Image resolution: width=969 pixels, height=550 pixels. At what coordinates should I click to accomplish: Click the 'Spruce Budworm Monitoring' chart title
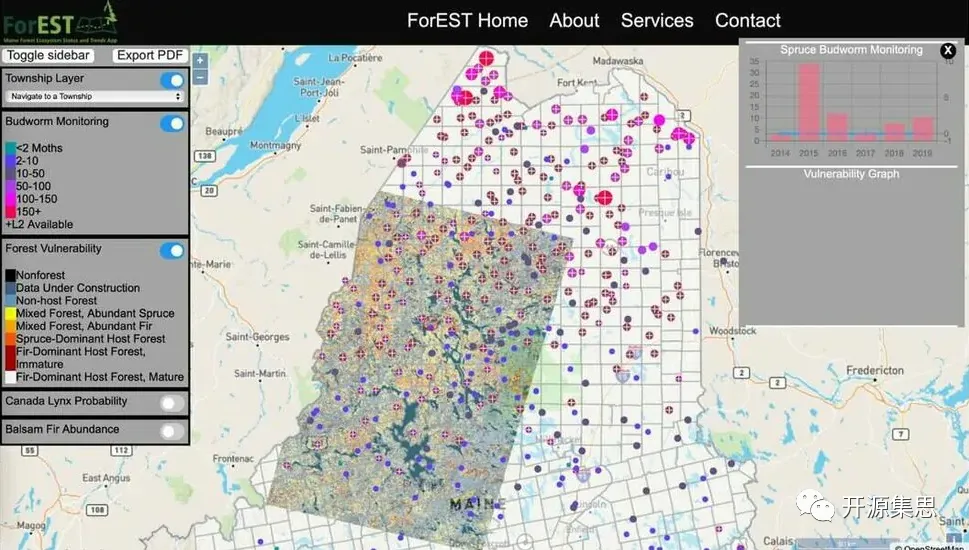851,50
